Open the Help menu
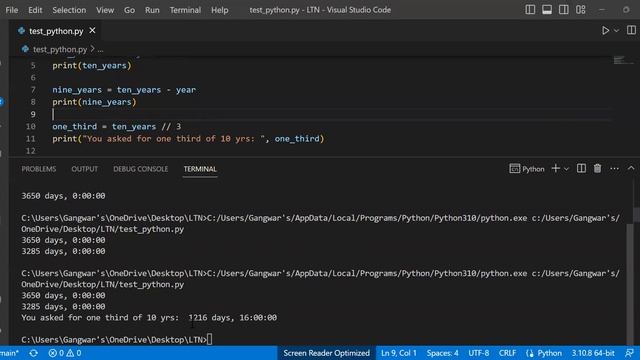640x360 pixels. click(x=220, y=10)
